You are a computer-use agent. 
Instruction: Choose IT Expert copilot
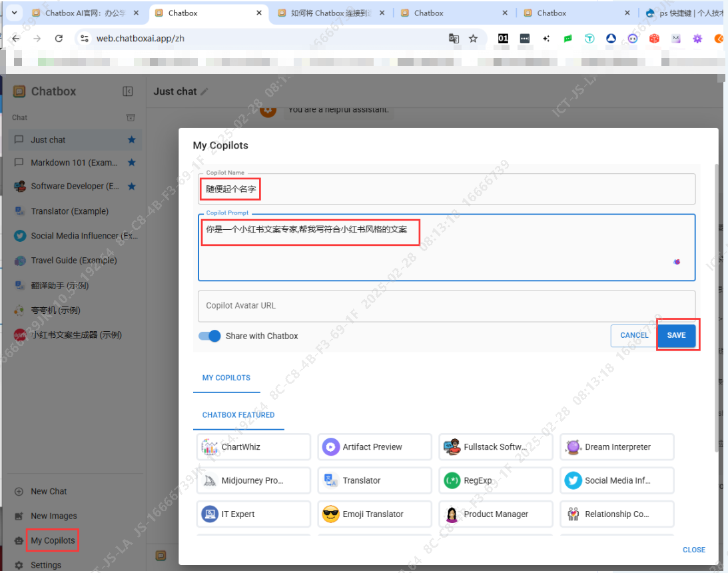(x=254, y=514)
